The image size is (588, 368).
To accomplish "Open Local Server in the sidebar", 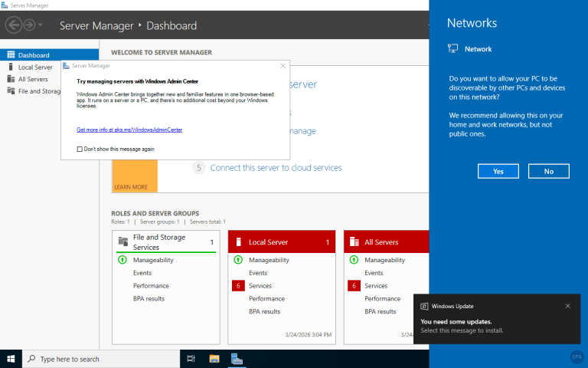I will tap(35, 67).
